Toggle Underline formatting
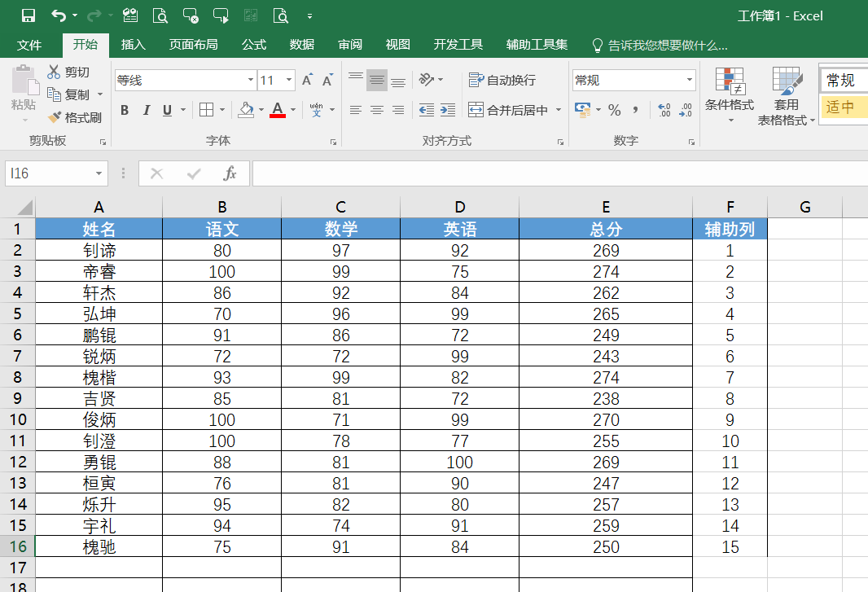The width and height of the screenshot is (868, 592). (x=167, y=110)
